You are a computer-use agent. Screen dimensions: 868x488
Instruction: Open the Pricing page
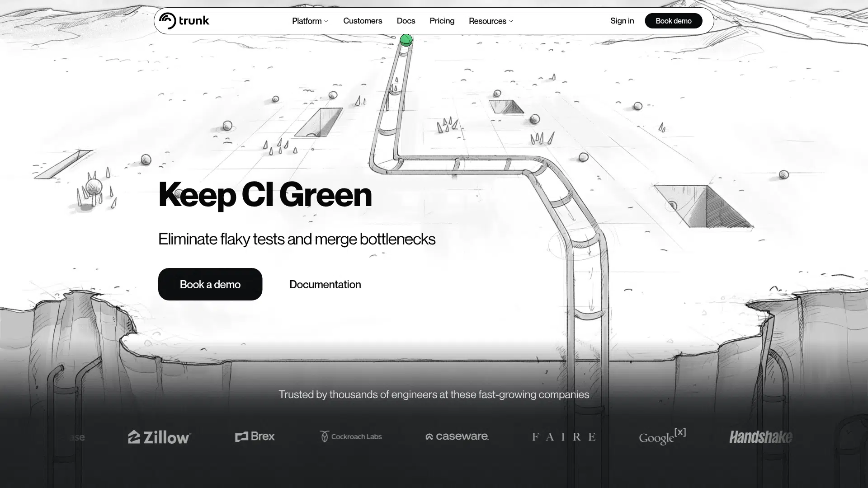coord(442,21)
